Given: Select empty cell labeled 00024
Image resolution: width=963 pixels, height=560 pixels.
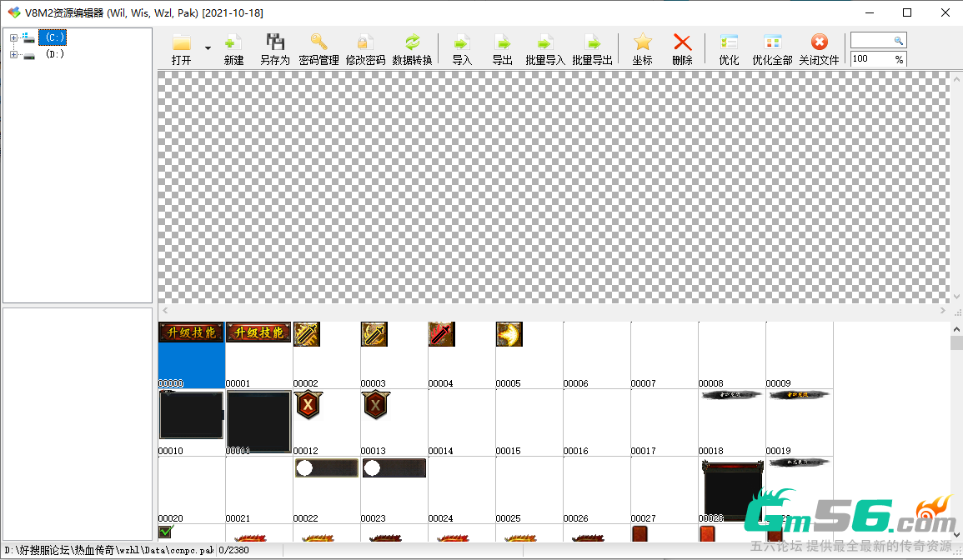Looking at the screenshot, I should pyautogui.click(x=461, y=490).
